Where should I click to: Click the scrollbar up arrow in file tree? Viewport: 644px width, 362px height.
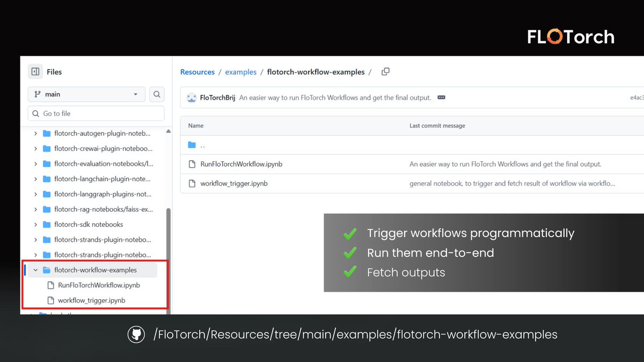point(169,131)
